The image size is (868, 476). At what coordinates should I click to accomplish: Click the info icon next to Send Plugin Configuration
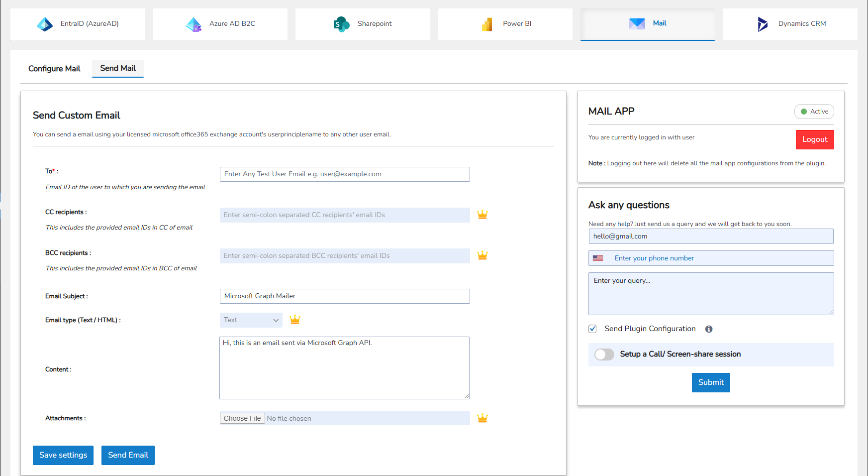pos(709,329)
